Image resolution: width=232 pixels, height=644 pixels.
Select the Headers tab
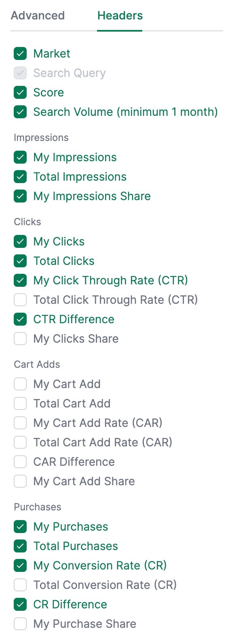coord(120,16)
